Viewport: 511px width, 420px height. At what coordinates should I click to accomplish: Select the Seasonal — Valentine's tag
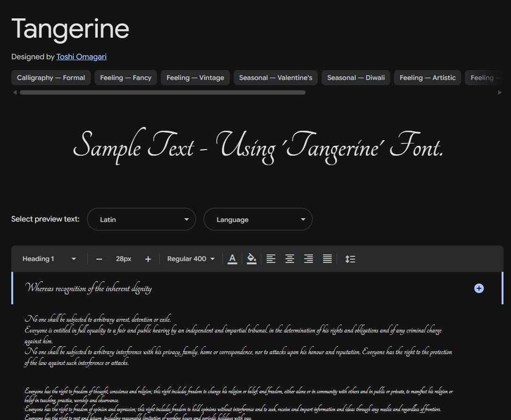(x=275, y=78)
